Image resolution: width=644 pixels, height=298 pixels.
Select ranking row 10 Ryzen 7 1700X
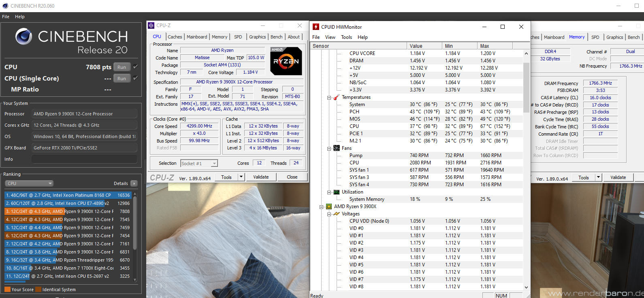(x=68, y=268)
